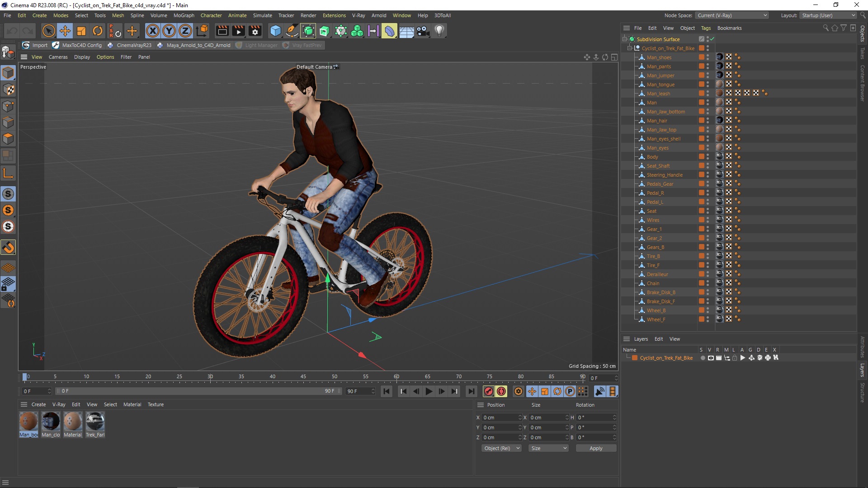Toggle Rotation keyframe recording
Image resolution: width=868 pixels, height=488 pixels.
[x=557, y=391]
